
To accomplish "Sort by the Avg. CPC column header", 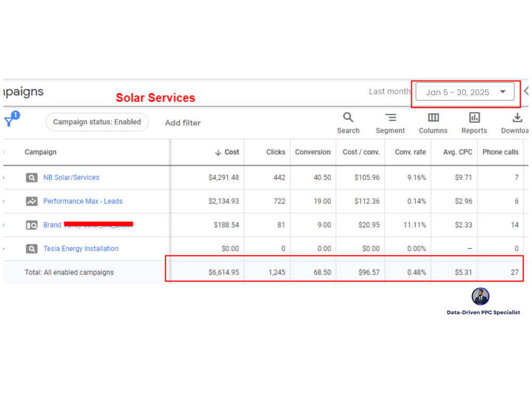I will (x=458, y=152).
